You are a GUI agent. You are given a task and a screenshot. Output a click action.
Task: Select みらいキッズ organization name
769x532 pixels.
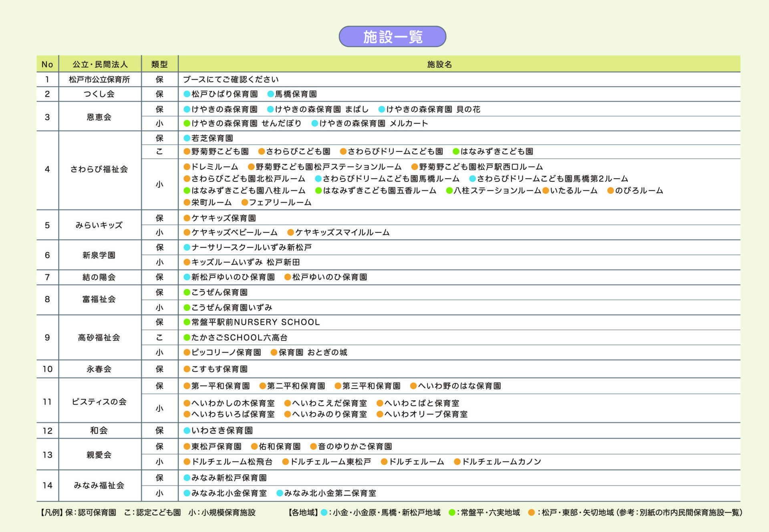tap(99, 225)
